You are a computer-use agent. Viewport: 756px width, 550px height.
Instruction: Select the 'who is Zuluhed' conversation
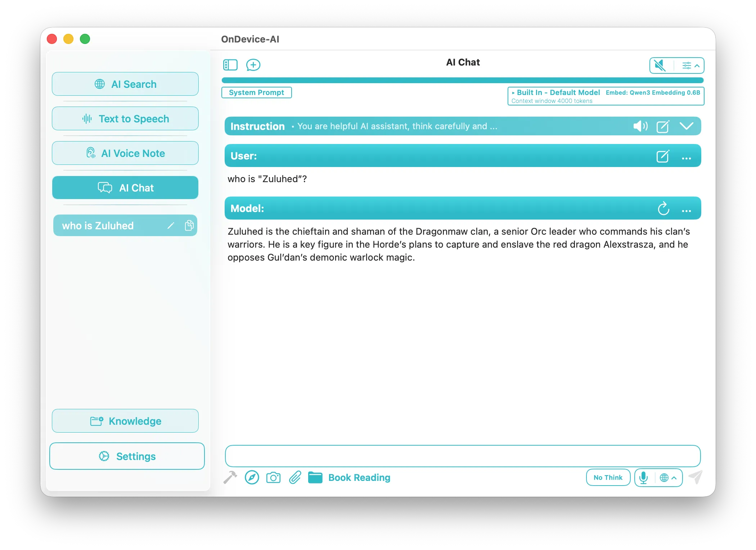(125, 226)
